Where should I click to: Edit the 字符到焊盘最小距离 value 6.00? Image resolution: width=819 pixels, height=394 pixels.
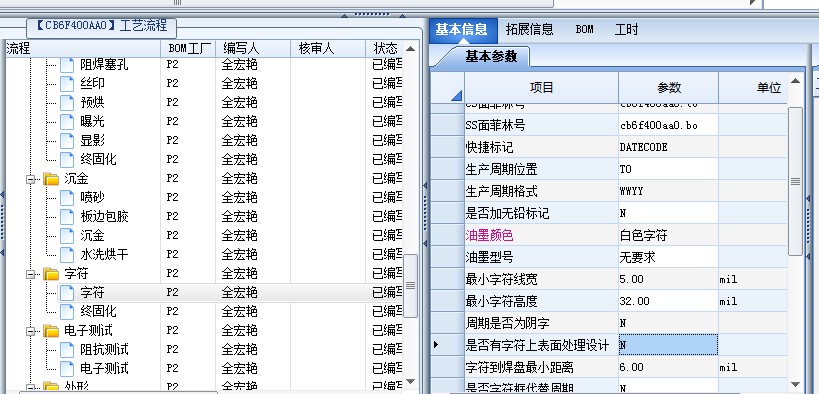click(668, 367)
